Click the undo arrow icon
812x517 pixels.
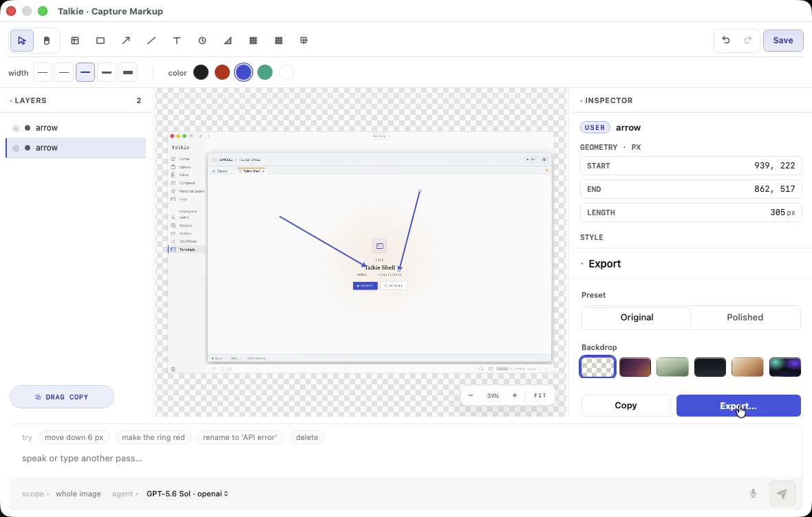pyautogui.click(x=726, y=41)
